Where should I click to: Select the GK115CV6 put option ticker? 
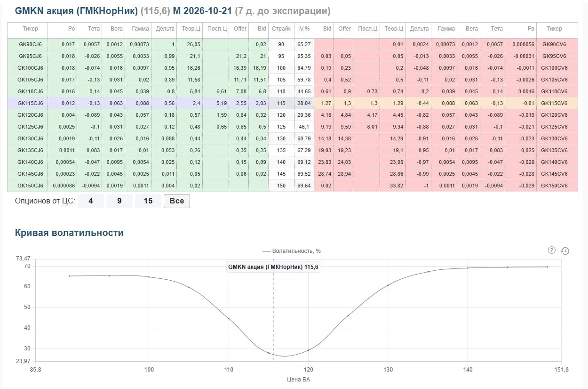point(555,103)
